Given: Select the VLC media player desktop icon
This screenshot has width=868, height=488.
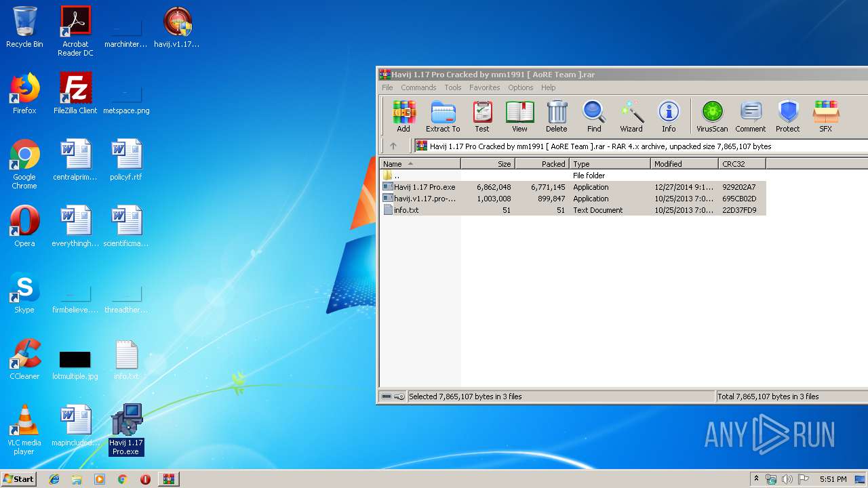Looking at the screenshot, I should [x=24, y=430].
